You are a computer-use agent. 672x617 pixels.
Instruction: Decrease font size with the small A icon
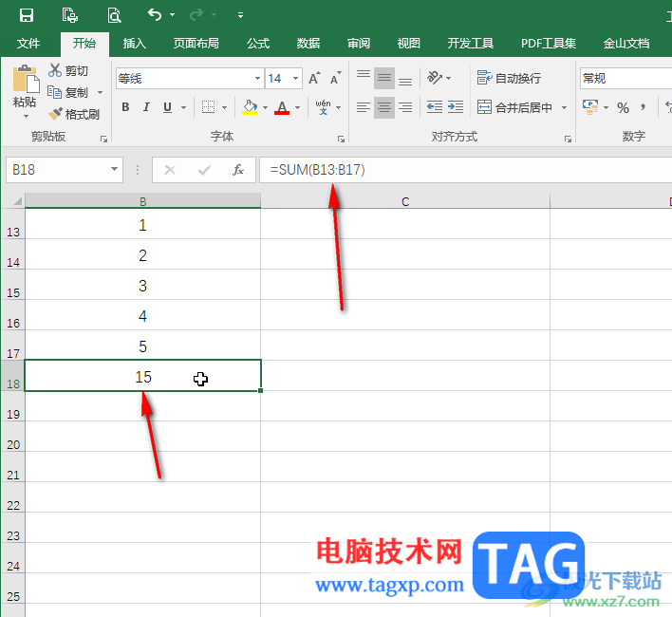335,79
